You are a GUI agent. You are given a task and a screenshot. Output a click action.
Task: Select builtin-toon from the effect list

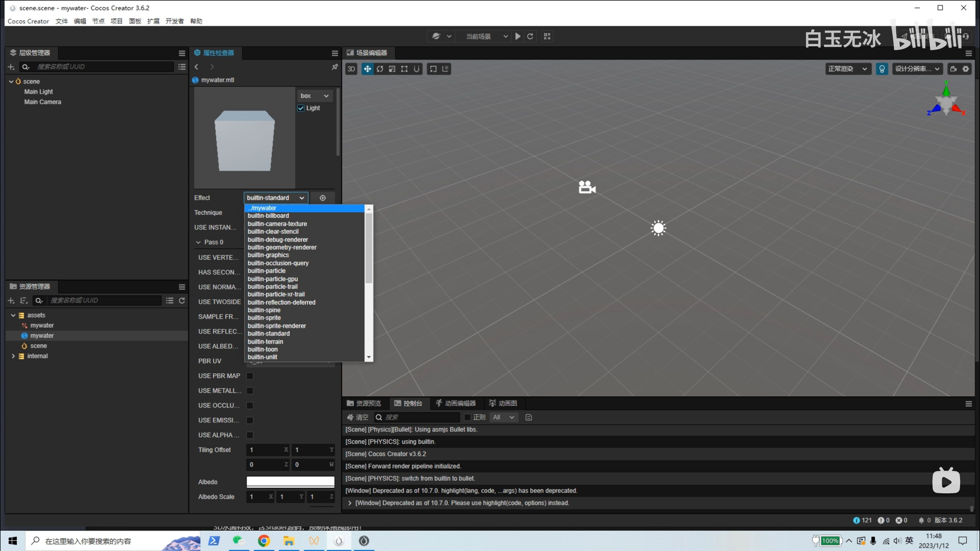pyautogui.click(x=263, y=349)
